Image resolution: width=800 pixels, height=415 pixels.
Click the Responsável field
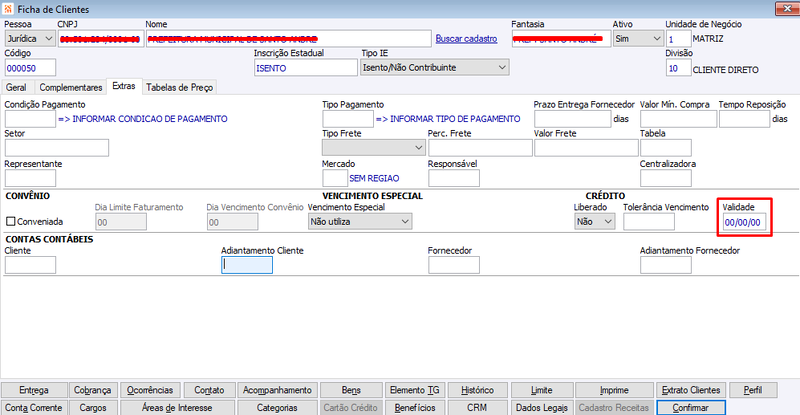[454, 178]
